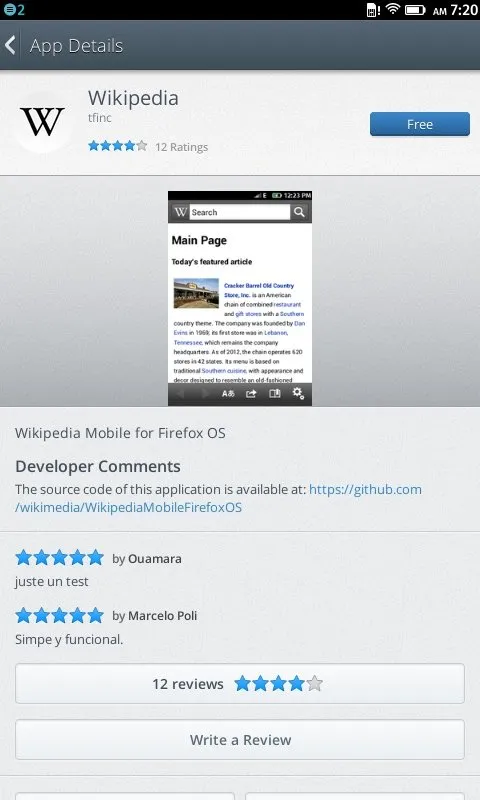Tap Write a Review button
This screenshot has width=480, height=800.
click(x=240, y=740)
